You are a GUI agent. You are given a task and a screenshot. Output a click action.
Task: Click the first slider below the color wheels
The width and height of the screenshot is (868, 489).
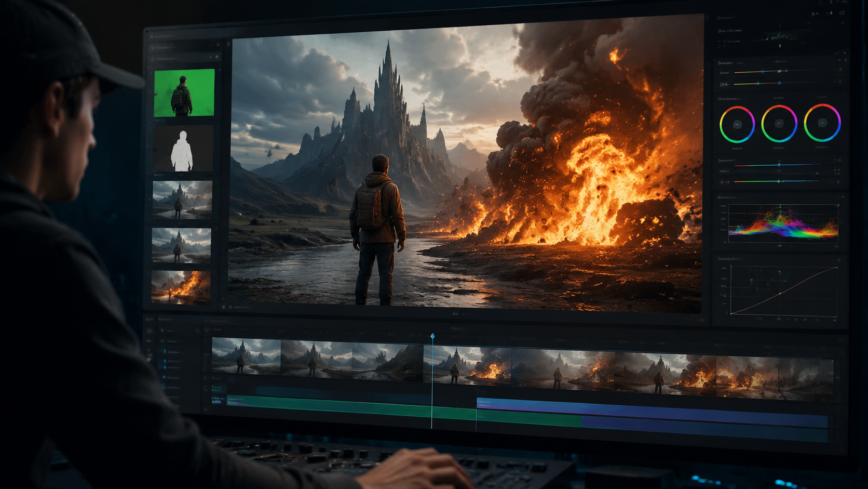777,165
